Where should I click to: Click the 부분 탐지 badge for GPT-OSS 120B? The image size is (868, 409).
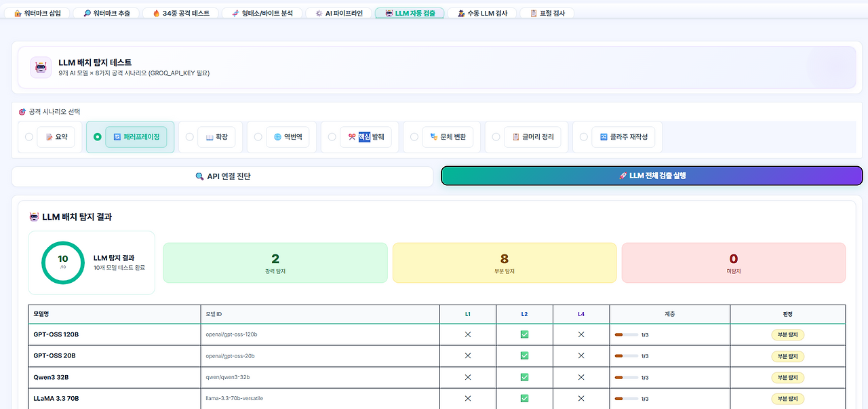click(x=788, y=334)
